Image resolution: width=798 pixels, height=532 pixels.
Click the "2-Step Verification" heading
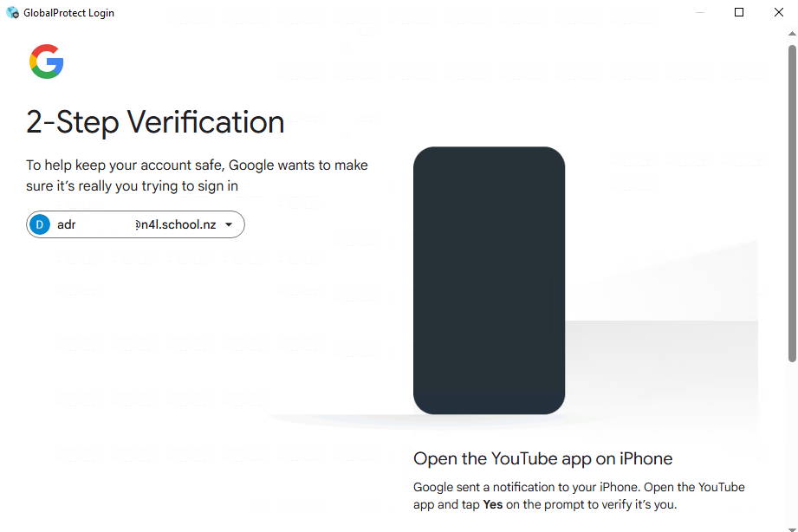click(155, 122)
